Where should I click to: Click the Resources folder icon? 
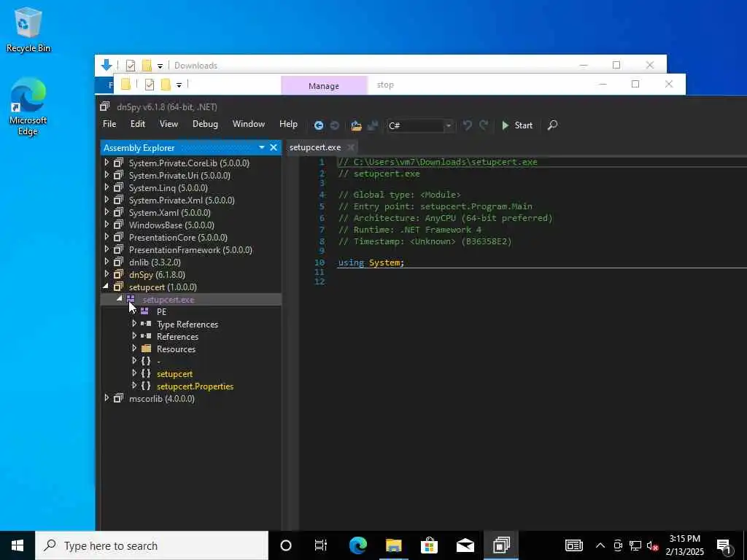[x=146, y=349]
